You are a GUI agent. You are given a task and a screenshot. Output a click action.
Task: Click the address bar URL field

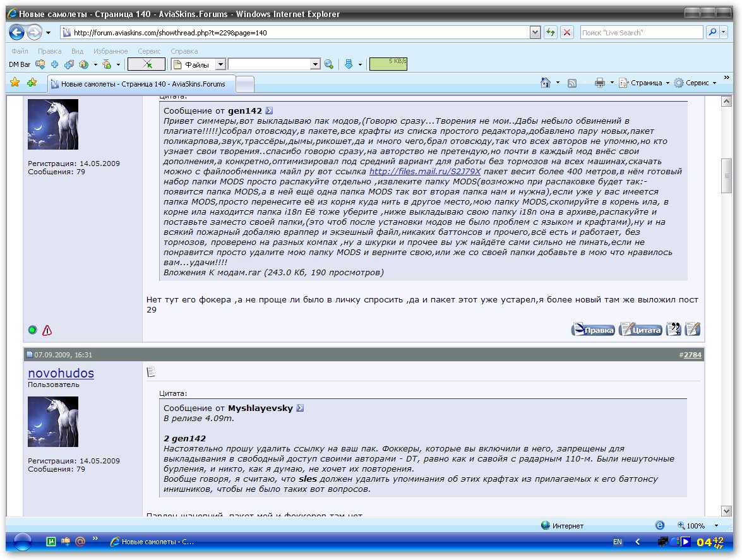[x=295, y=33]
